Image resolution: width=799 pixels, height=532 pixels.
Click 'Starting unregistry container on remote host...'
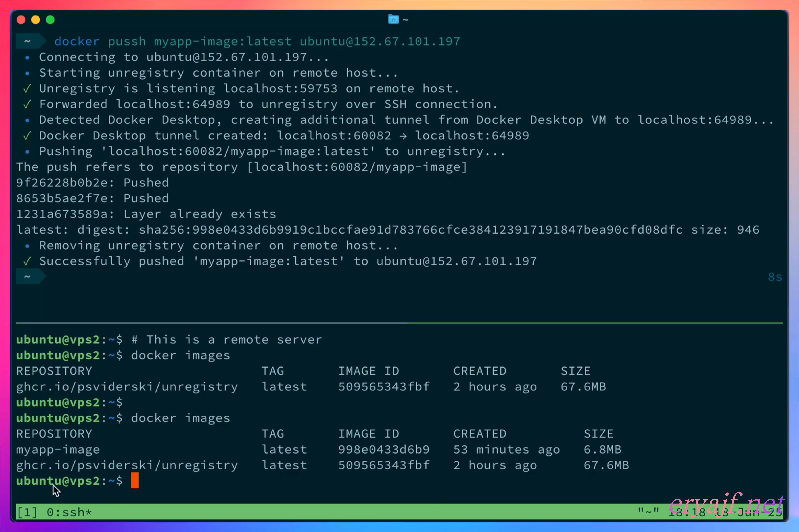pos(218,73)
